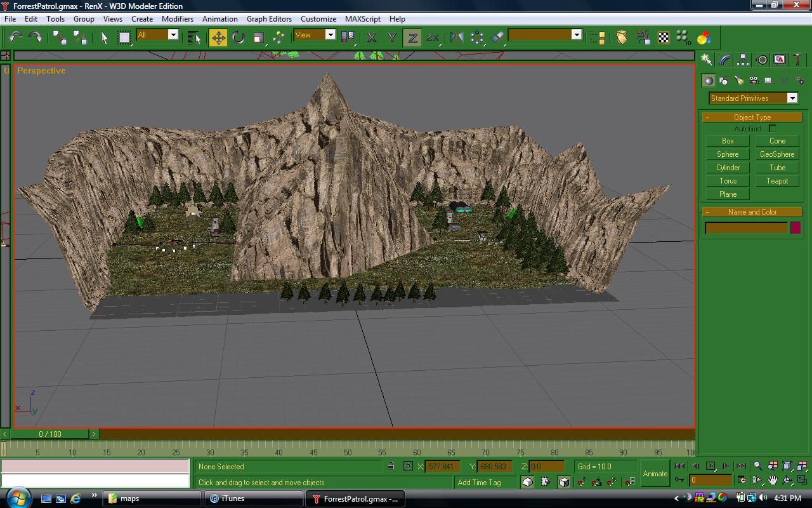Image resolution: width=812 pixels, height=508 pixels.
Task: Toggle the selection lock padlock
Action: pyautogui.click(x=391, y=466)
